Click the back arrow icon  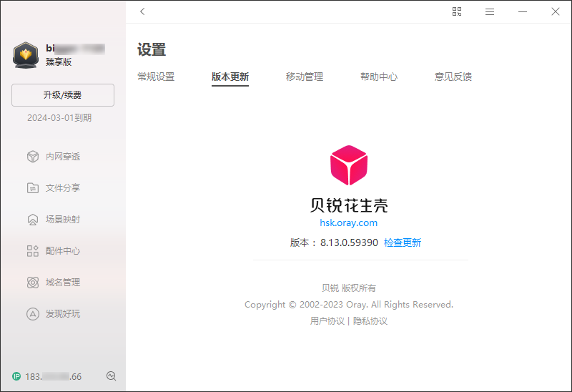(143, 11)
